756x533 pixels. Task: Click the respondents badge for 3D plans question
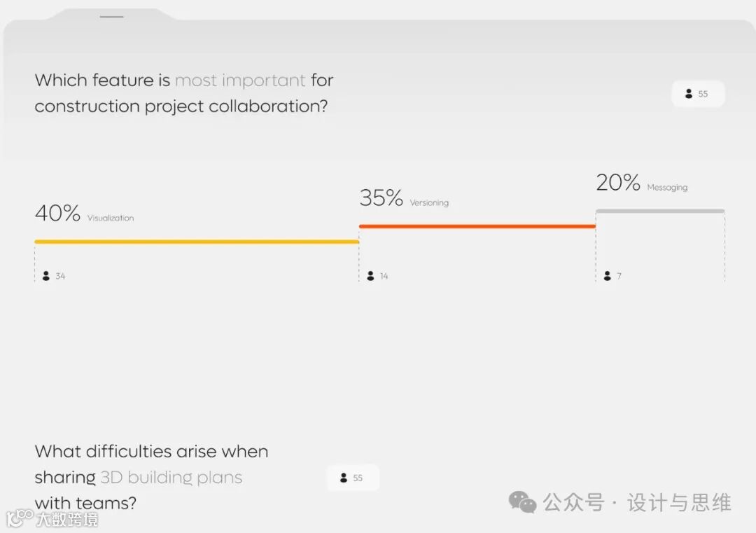tap(352, 478)
